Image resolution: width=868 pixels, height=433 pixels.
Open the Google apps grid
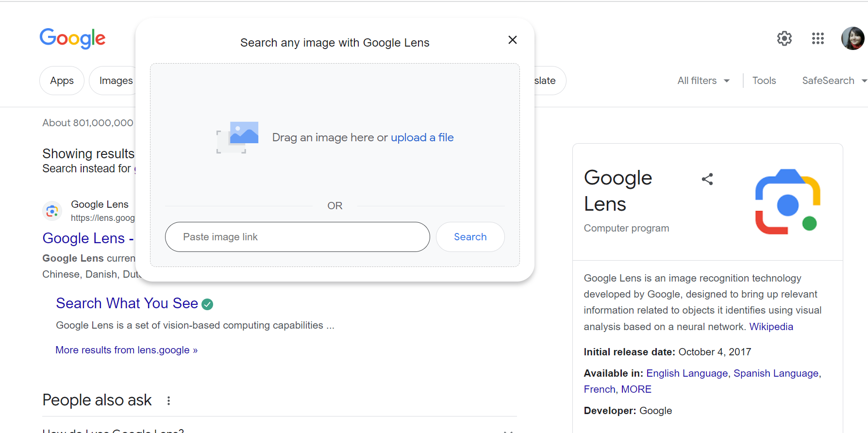click(x=818, y=38)
